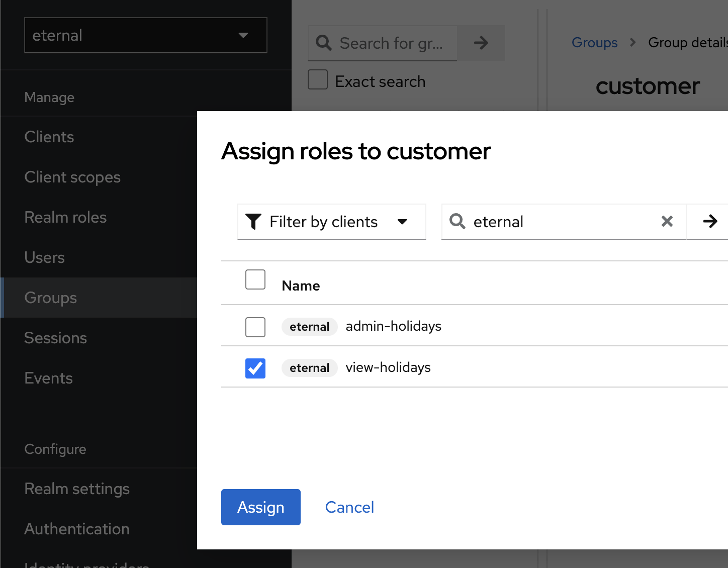Click the arrow to run groups search

pyautogui.click(x=481, y=43)
